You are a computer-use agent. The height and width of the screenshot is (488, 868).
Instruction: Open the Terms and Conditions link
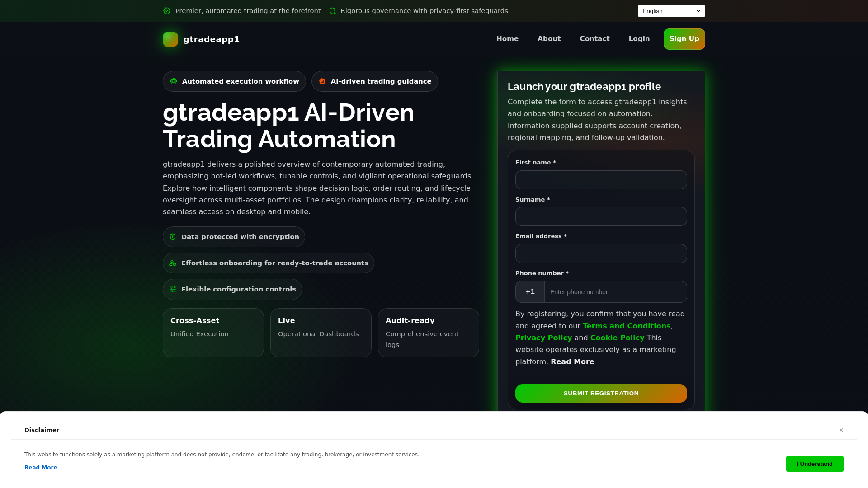(x=627, y=326)
